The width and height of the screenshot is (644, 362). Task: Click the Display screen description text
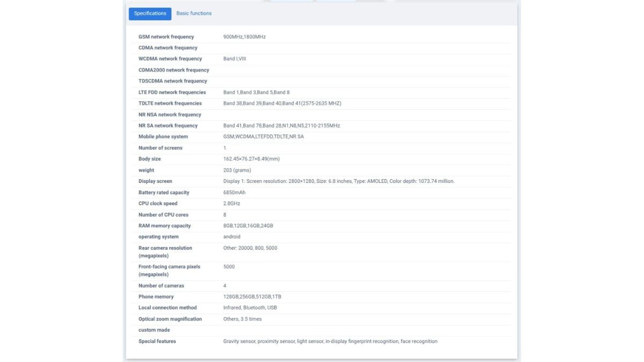pyautogui.click(x=339, y=181)
